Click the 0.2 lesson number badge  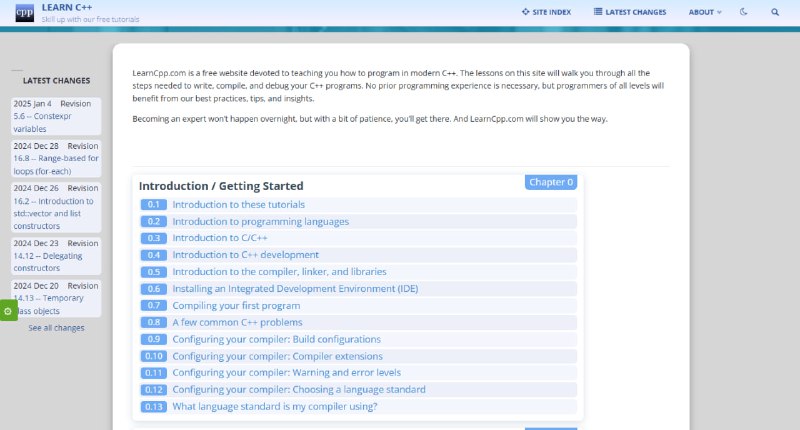[x=154, y=221]
